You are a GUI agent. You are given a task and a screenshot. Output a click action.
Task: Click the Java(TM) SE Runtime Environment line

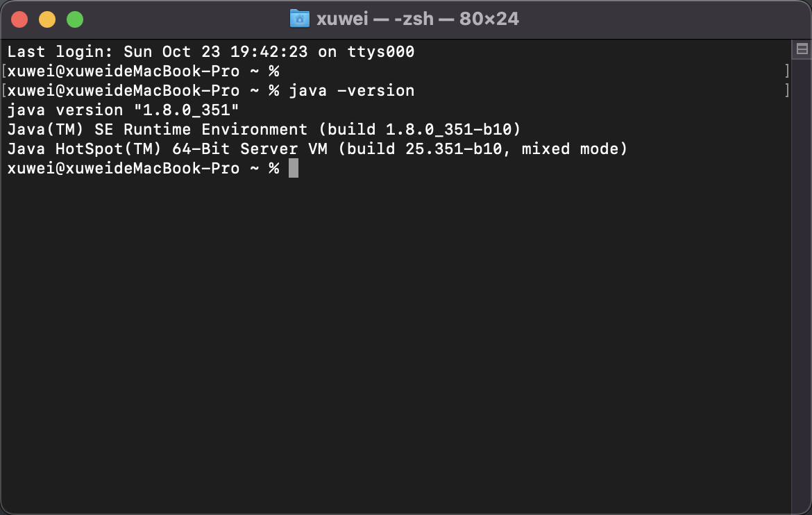click(264, 129)
